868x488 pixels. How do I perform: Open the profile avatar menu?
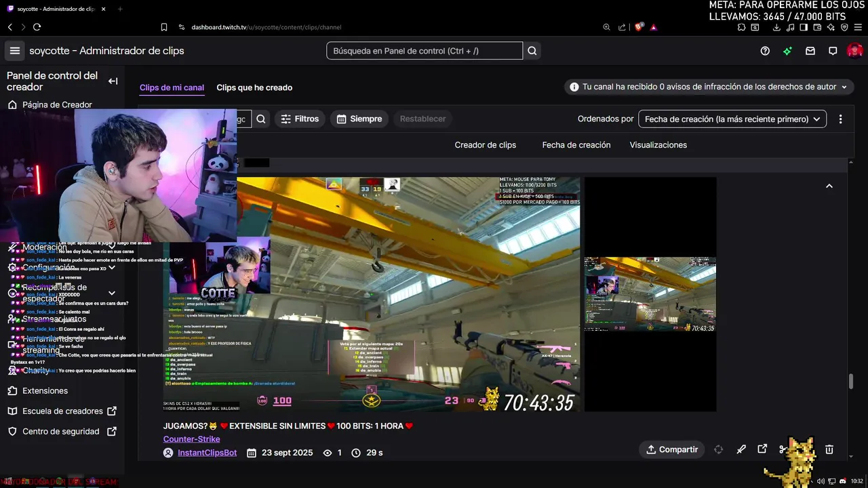click(x=854, y=51)
